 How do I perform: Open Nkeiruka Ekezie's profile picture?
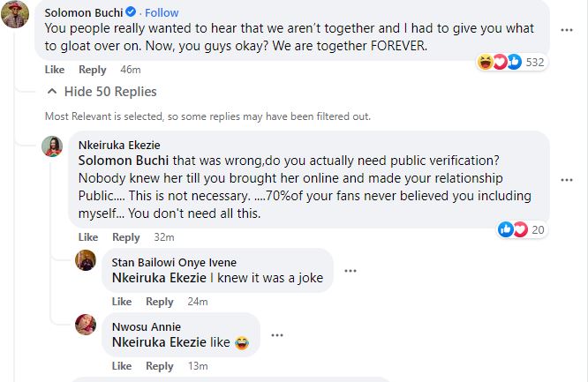[51, 146]
